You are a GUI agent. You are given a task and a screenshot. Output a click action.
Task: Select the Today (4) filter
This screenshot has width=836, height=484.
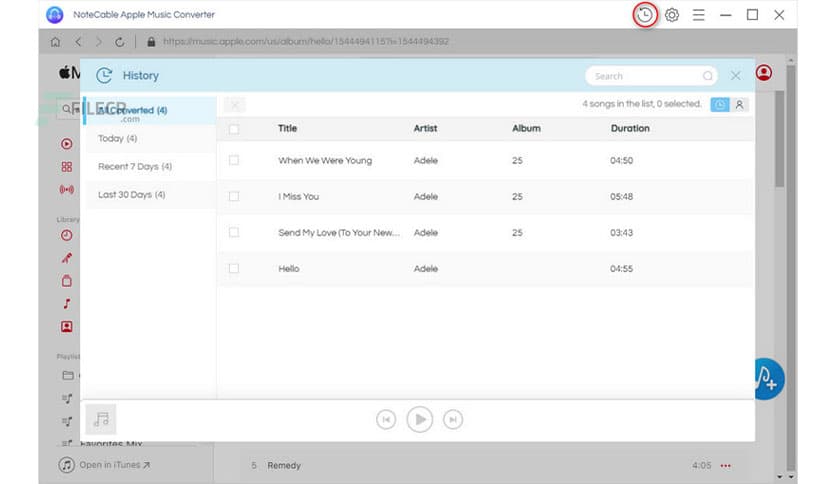tap(118, 139)
